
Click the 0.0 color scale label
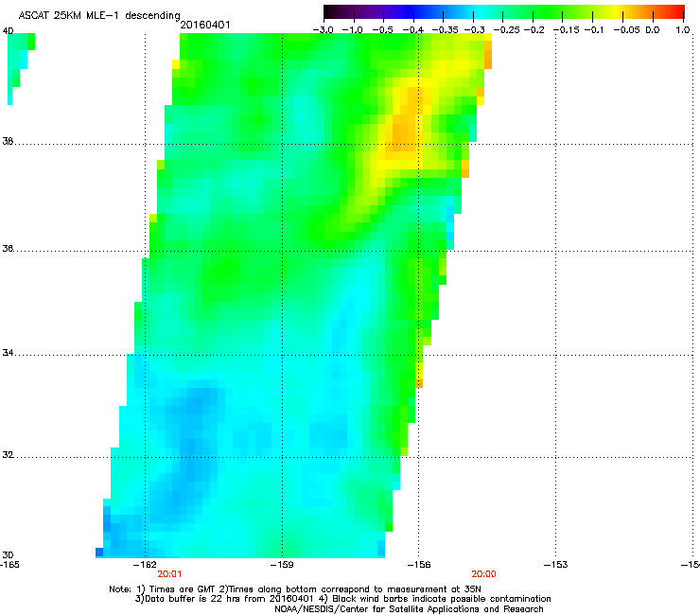pyautogui.click(x=653, y=29)
